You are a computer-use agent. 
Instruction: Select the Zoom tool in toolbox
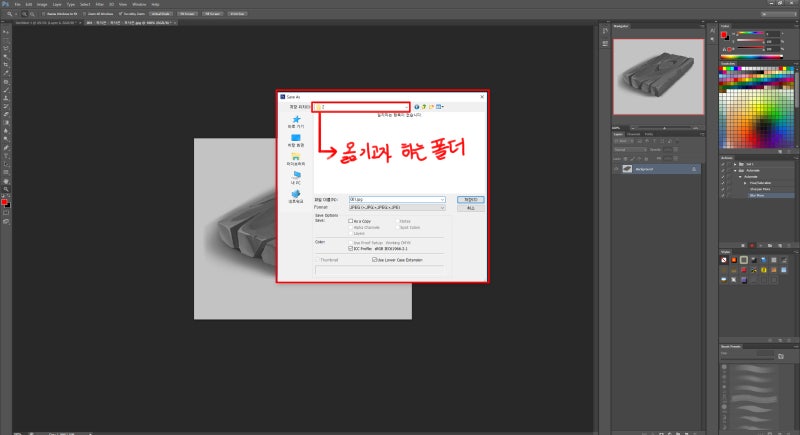[6, 189]
